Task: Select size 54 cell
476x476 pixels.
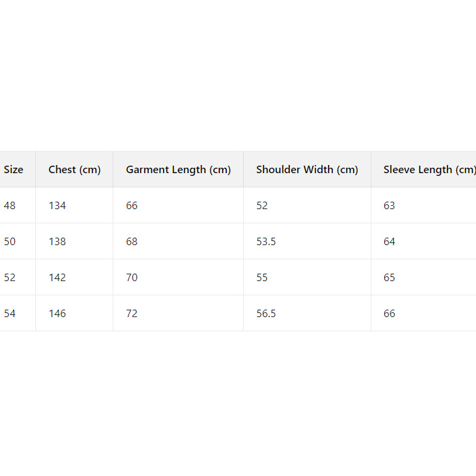Action: 10,314
